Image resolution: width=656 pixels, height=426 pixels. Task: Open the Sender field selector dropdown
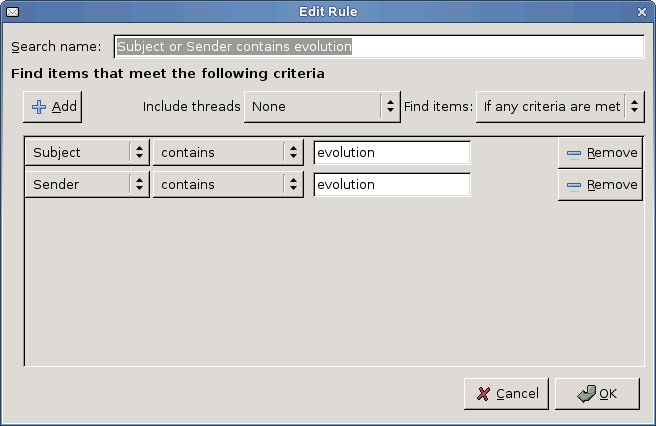[87, 185]
